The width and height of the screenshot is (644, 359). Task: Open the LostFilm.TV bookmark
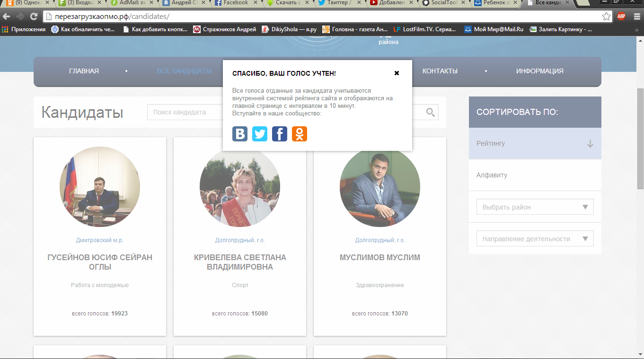(x=425, y=29)
